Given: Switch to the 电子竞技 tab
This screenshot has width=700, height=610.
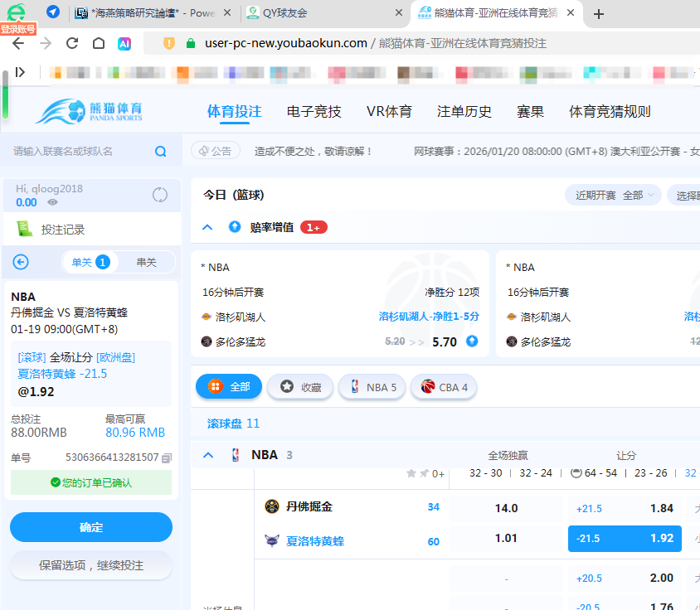Looking at the screenshot, I should [314, 110].
